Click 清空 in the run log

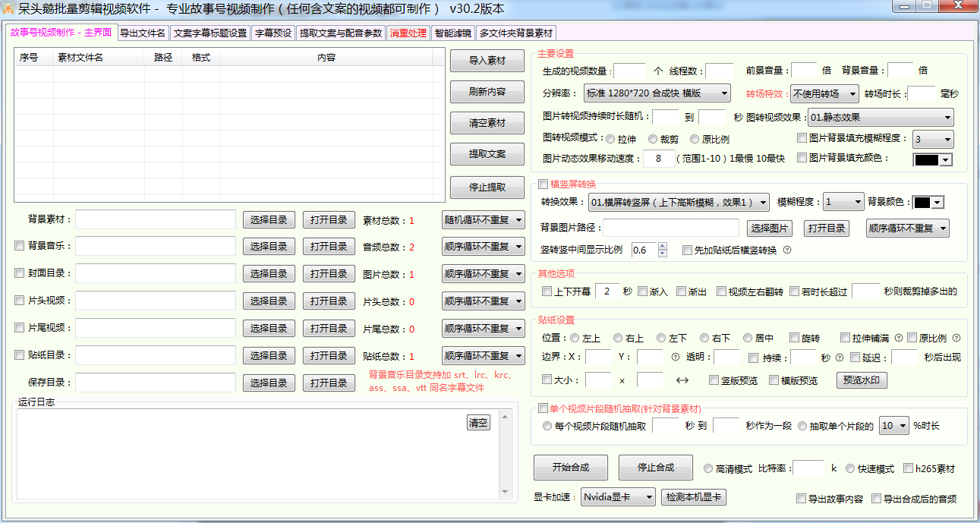[x=478, y=423]
